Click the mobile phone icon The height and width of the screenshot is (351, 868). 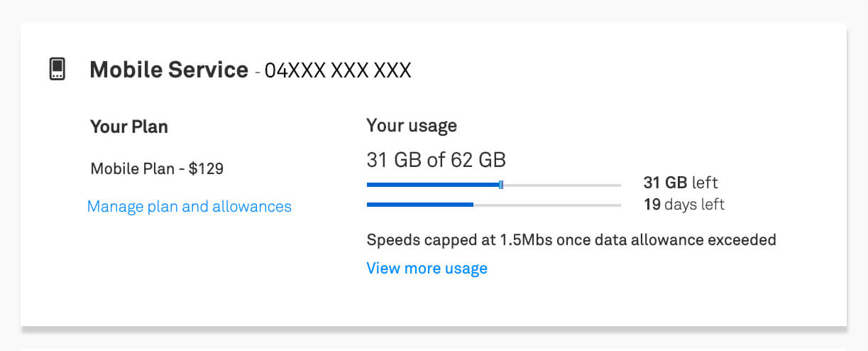(57, 70)
